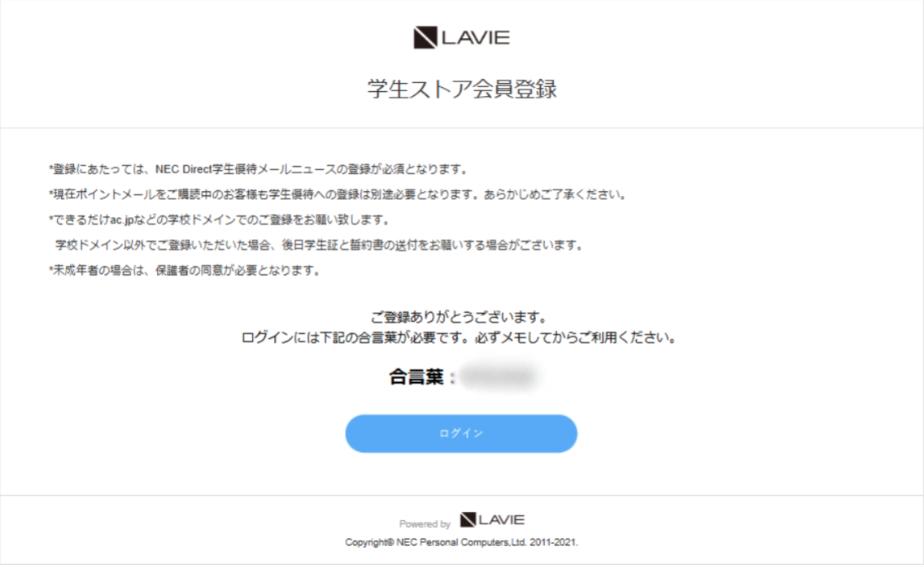Screen dimensions: 924x565
Task: Click the Powered by text in footer
Action: coord(425,524)
